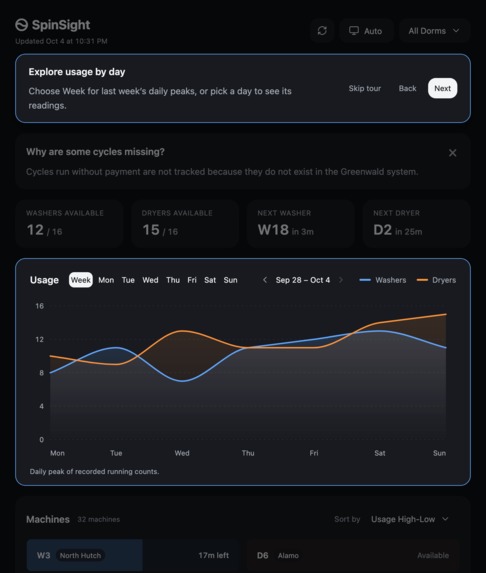This screenshot has height=573, width=486.
Task: Click the Next Washer W18 card
Action: pyautogui.click(x=301, y=223)
